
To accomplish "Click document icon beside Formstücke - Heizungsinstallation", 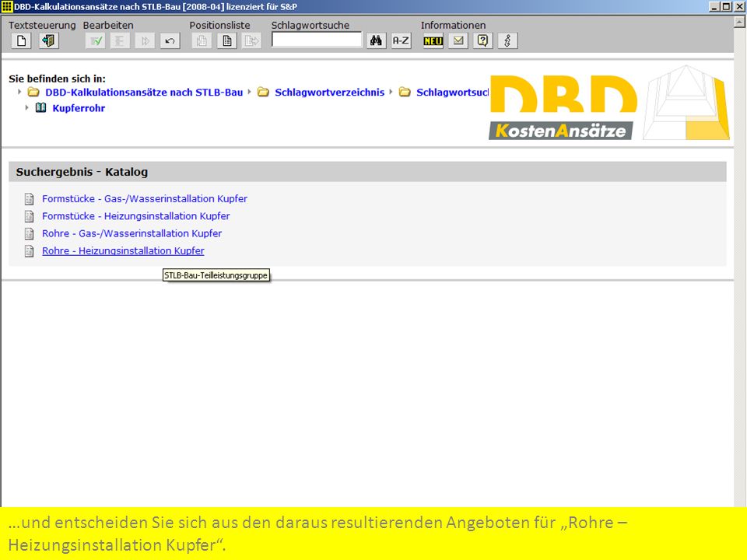I will tap(29, 217).
